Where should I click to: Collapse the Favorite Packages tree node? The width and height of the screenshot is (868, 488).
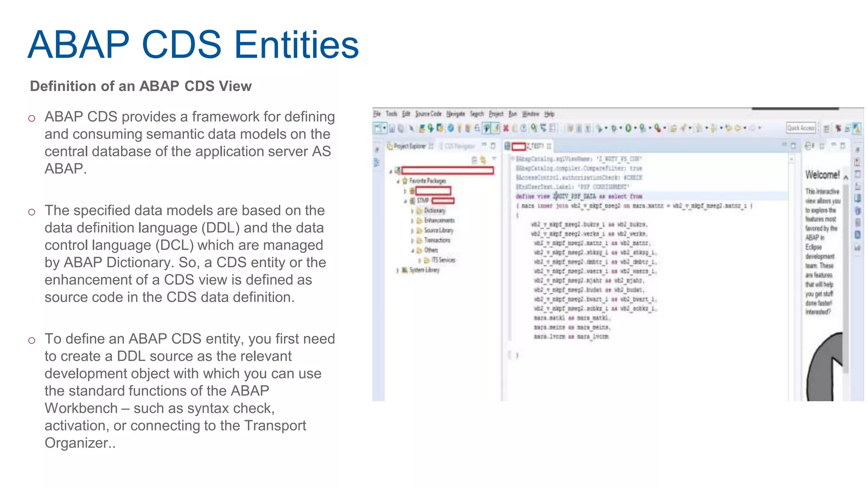[398, 181]
